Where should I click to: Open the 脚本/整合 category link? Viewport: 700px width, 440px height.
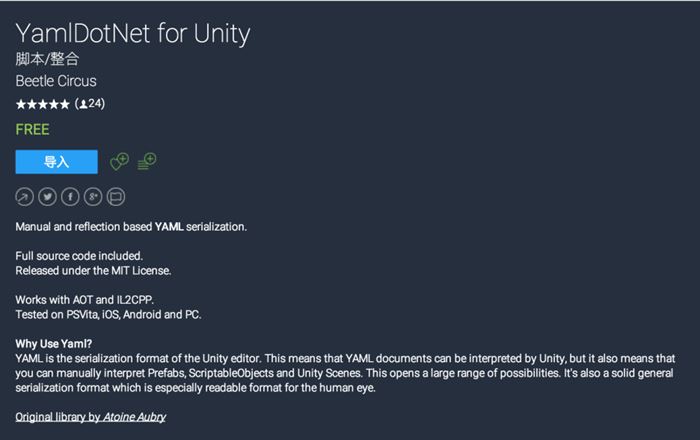[47, 60]
